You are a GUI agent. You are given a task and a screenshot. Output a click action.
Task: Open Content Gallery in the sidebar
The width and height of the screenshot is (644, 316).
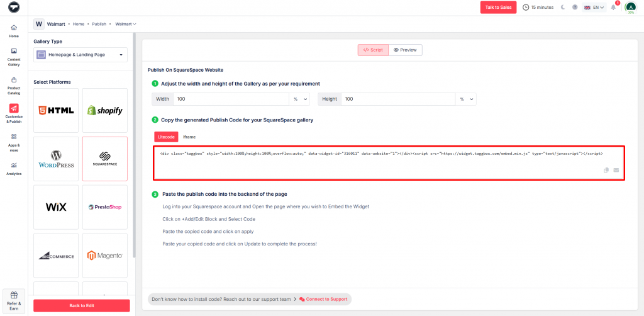14,56
